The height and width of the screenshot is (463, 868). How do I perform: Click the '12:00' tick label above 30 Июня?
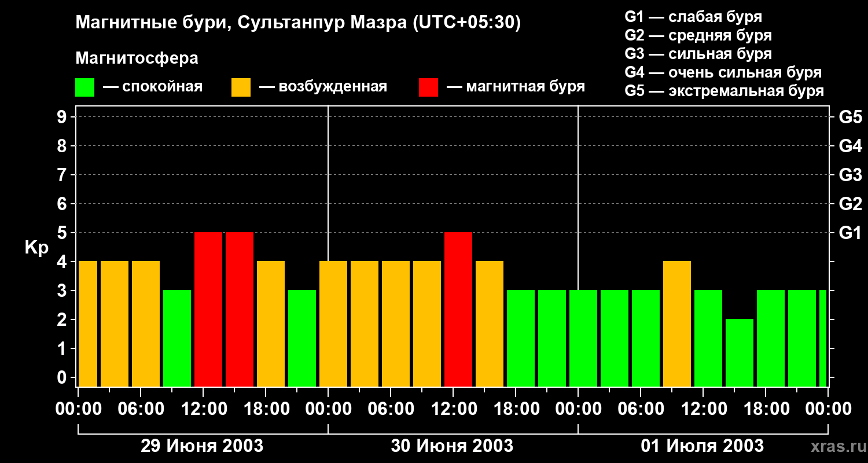click(453, 409)
